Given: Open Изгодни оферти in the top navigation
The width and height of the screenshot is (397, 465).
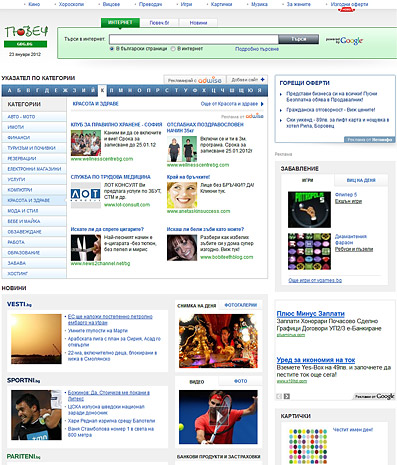Looking at the screenshot, I should 349,4.
